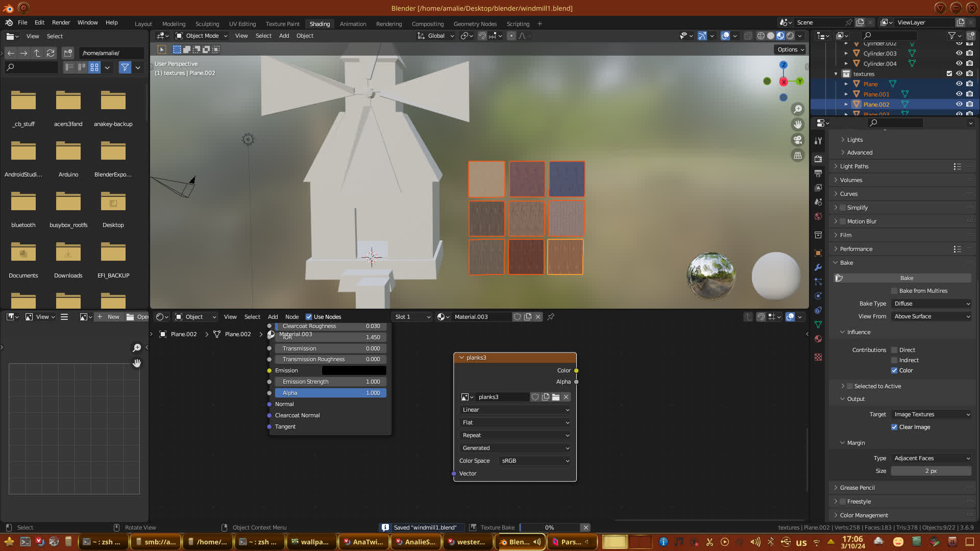
Task: Click the black Emission color swatch
Action: pos(354,370)
